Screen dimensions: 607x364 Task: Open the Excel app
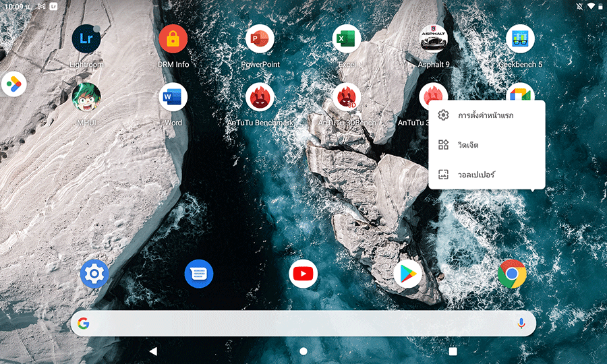(x=347, y=39)
